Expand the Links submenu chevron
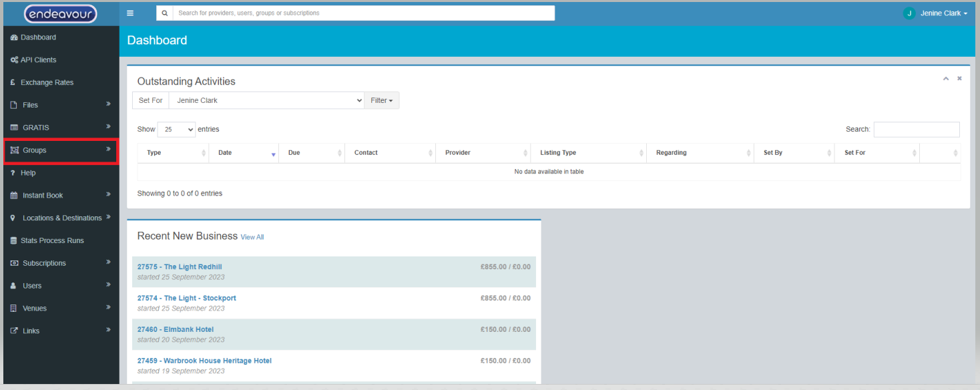The width and height of the screenshot is (980, 390). point(108,331)
